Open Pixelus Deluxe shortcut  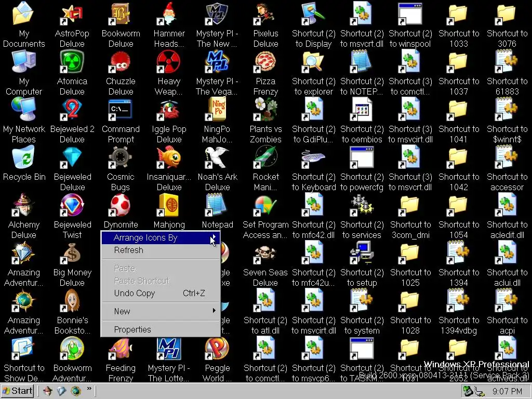[265, 14]
